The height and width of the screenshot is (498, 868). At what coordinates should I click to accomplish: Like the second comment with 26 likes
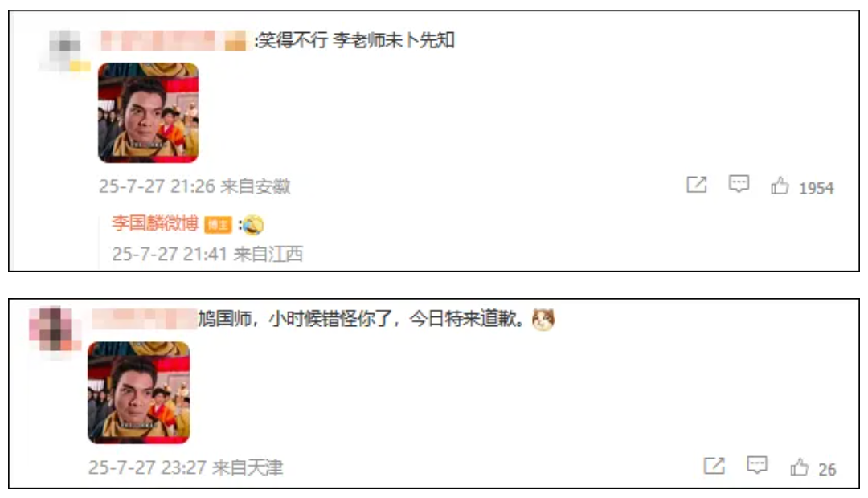point(800,467)
